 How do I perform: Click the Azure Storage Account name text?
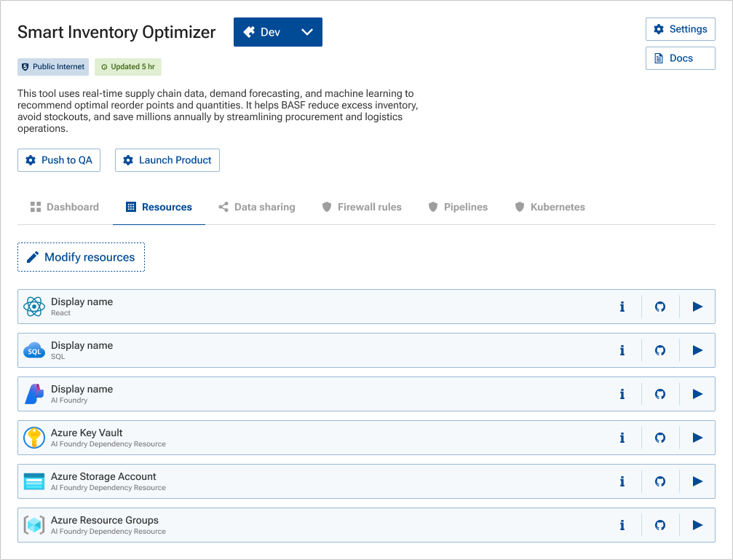[x=103, y=477]
